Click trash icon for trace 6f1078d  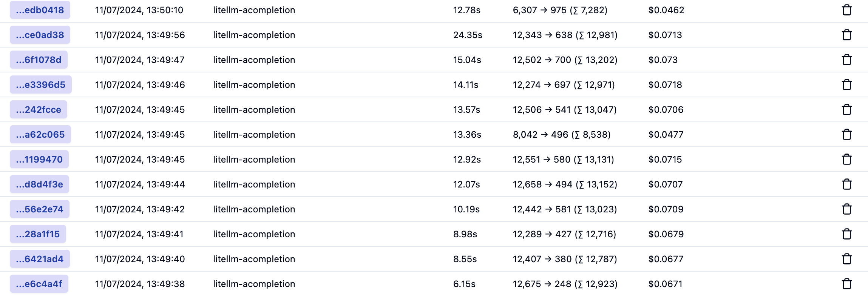click(847, 60)
